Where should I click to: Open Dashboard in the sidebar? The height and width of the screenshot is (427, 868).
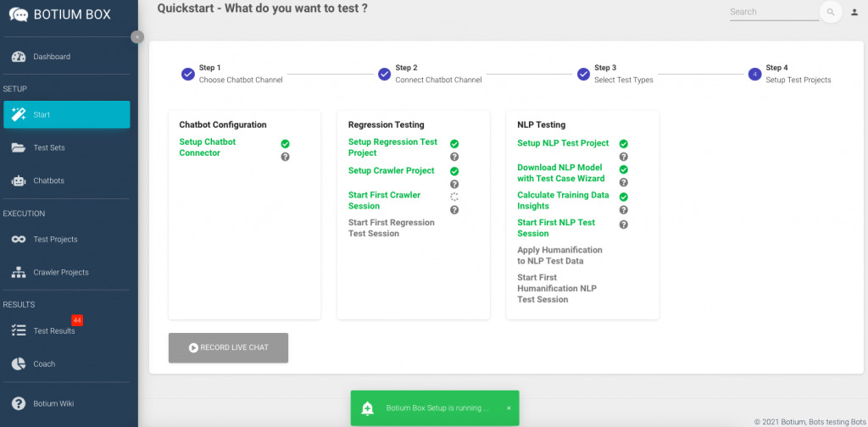pyautogui.click(x=52, y=57)
